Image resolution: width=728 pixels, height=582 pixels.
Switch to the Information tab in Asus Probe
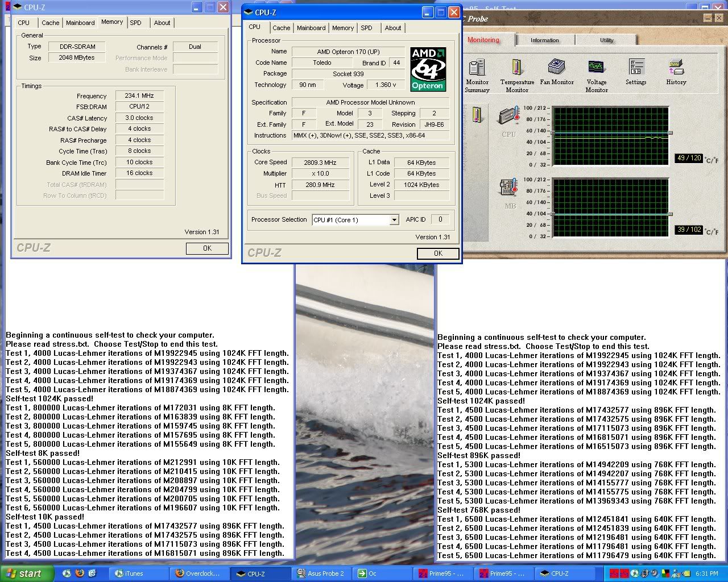tap(545, 40)
